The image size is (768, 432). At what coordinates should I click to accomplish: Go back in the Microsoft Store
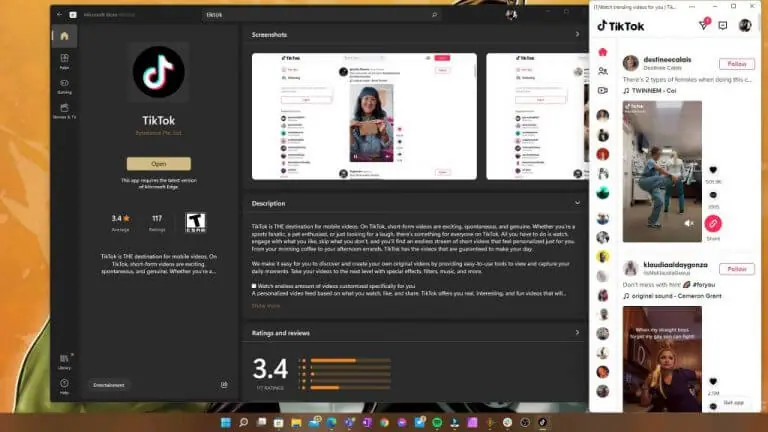coord(59,15)
